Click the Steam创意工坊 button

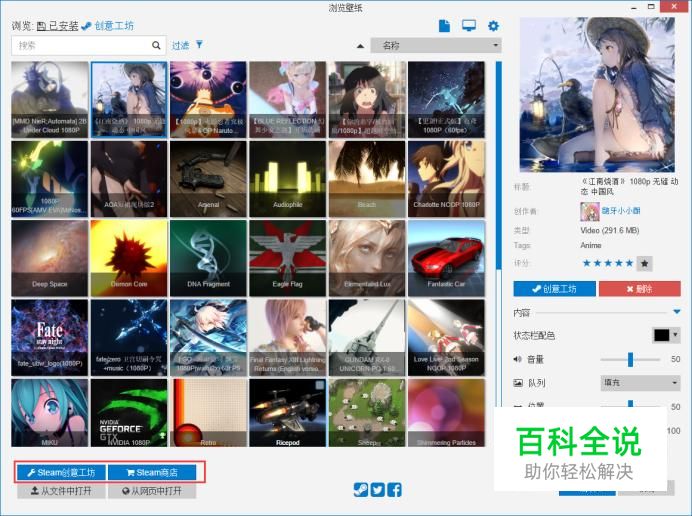point(61,472)
